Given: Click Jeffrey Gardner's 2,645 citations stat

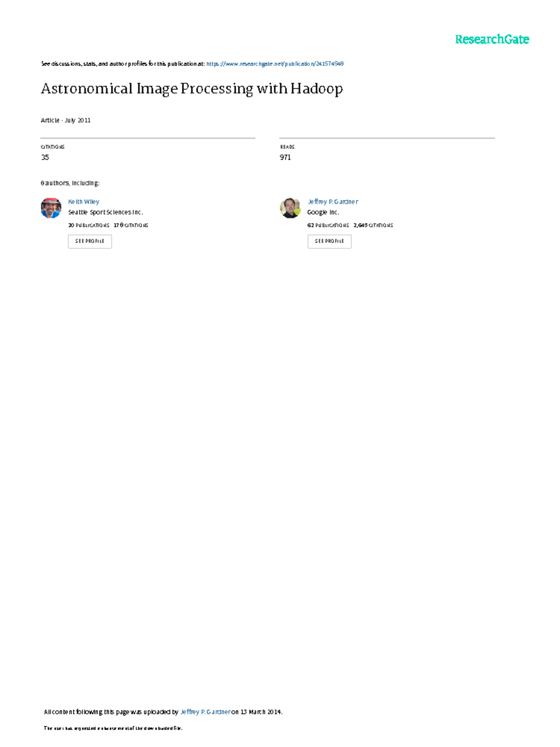Looking at the screenshot, I should coord(373,226).
